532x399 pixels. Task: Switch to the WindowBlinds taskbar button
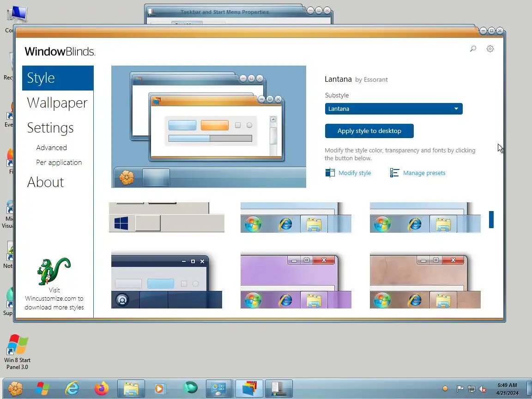click(249, 389)
